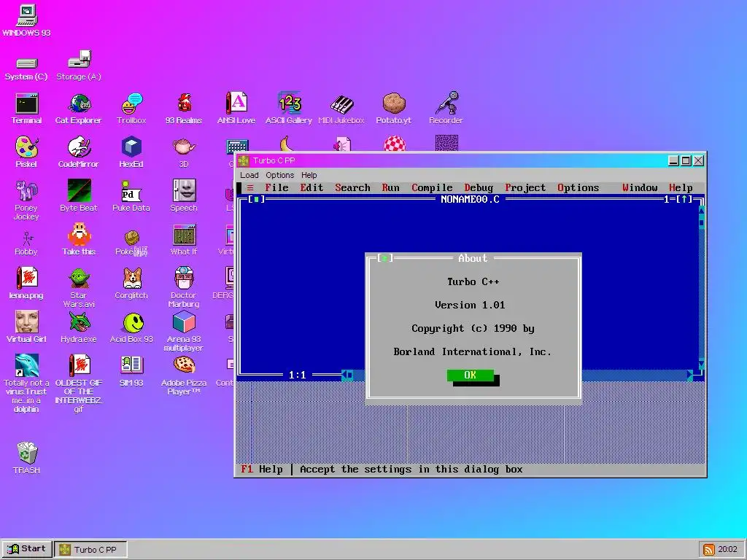Open the Turbo C++ Window menu
747x560 pixels.
640,187
